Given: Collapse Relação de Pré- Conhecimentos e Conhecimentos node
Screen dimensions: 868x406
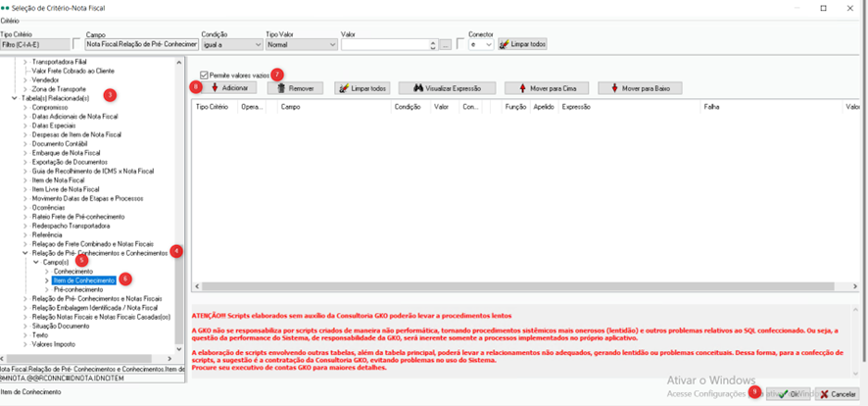Looking at the screenshot, I should point(24,253).
